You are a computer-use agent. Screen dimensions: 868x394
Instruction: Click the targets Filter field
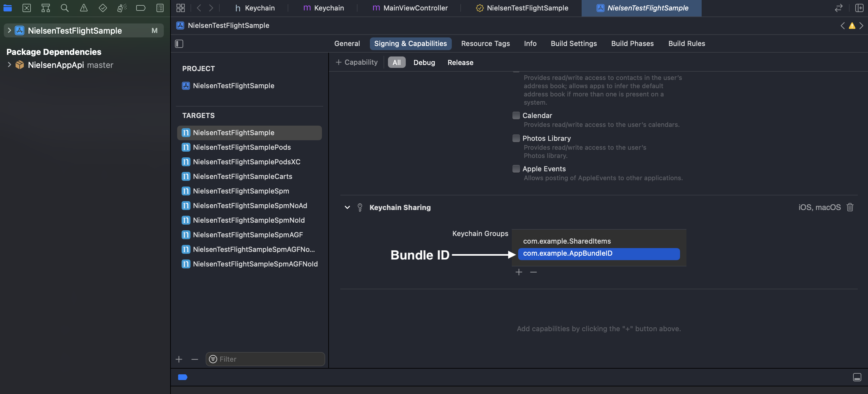coord(265,359)
